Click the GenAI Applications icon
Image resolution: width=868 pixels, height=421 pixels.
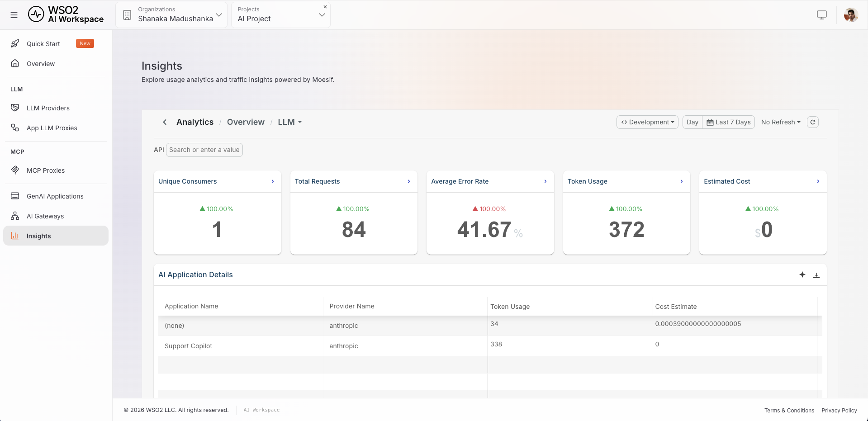click(x=15, y=196)
